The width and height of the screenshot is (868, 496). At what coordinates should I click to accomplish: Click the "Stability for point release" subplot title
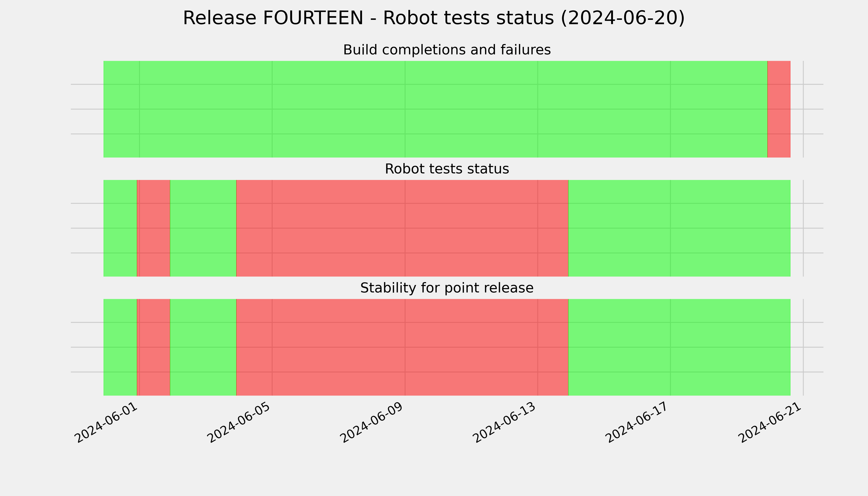447,288
